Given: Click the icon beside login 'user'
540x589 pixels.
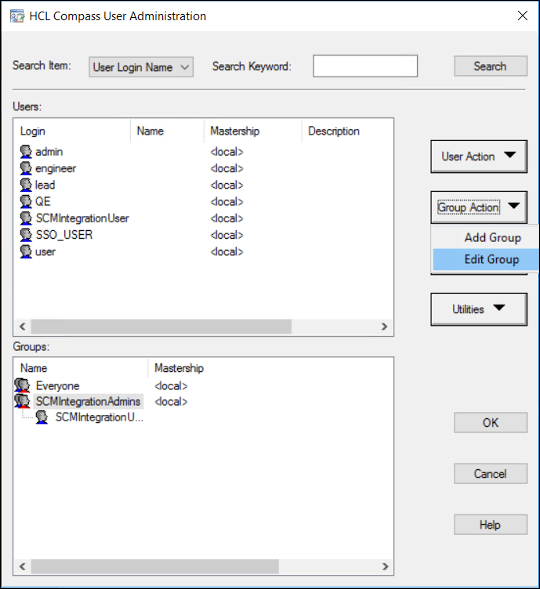Looking at the screenshot, I should (x=26, y=251).
